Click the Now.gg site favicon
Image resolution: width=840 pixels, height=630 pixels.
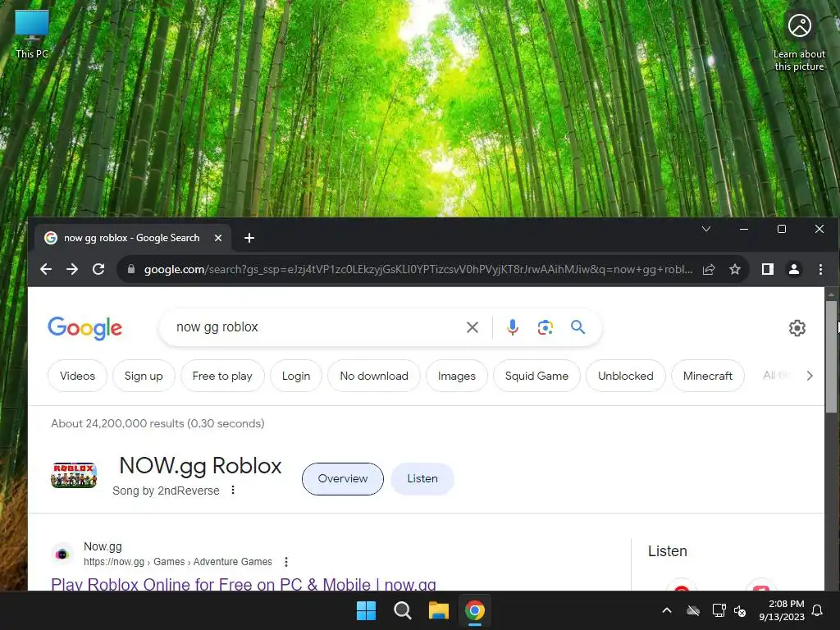(x=62, y=555)
